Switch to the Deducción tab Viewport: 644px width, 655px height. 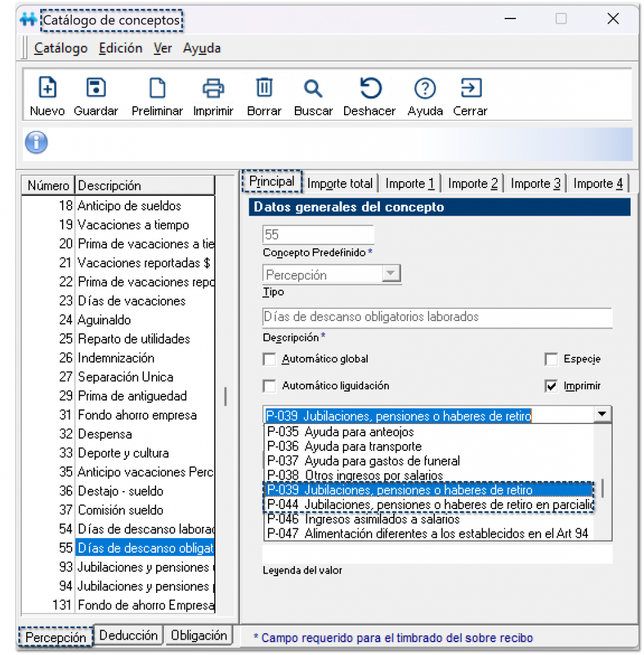click(x=129, y=636)
